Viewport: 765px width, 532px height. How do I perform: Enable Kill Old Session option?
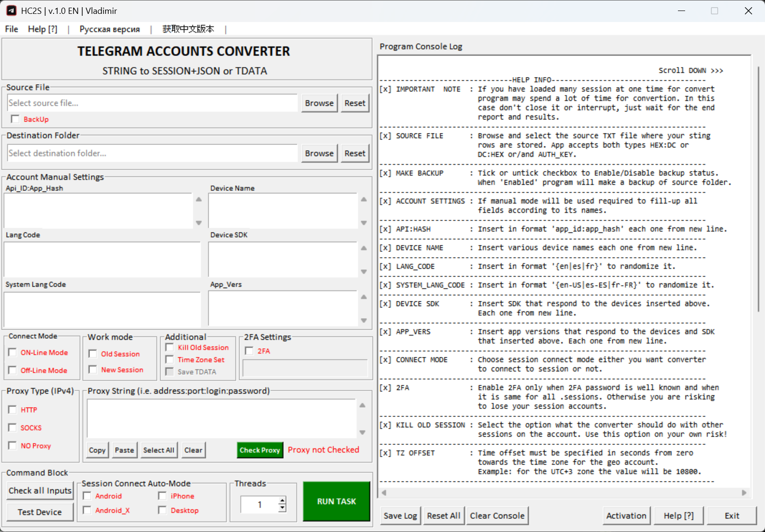(x=169, y=347)
